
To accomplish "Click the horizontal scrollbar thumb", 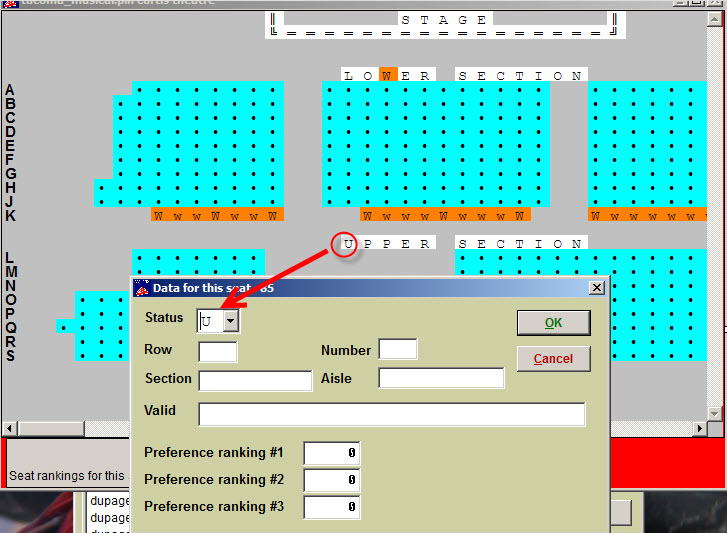I will coord(51,428).
